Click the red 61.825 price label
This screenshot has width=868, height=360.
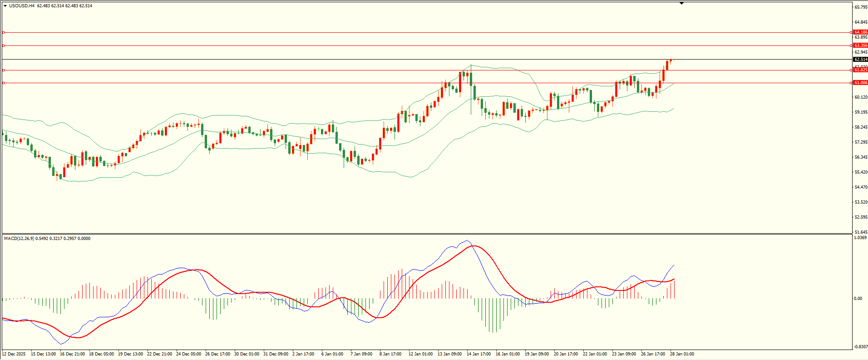click(x=860, y=70)
